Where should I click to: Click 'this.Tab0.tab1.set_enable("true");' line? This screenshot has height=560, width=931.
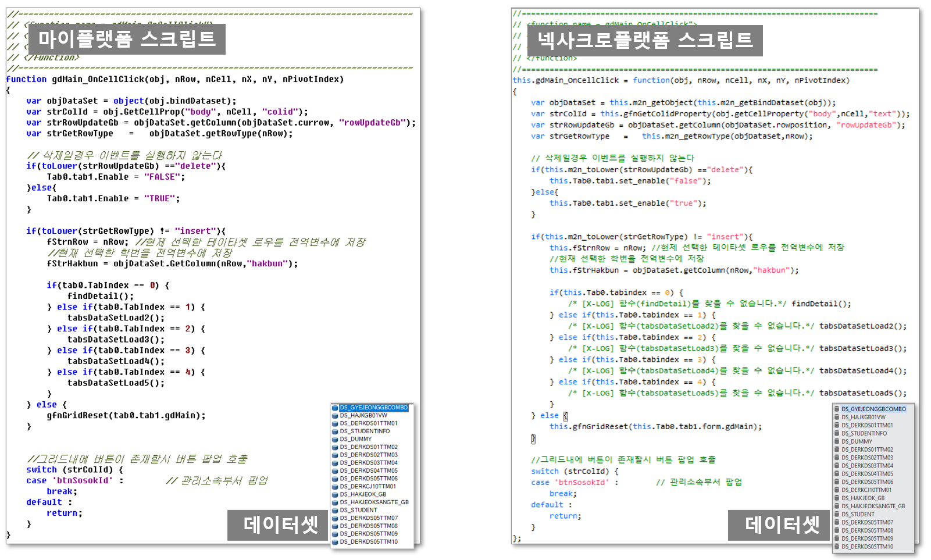pos(628,203)
